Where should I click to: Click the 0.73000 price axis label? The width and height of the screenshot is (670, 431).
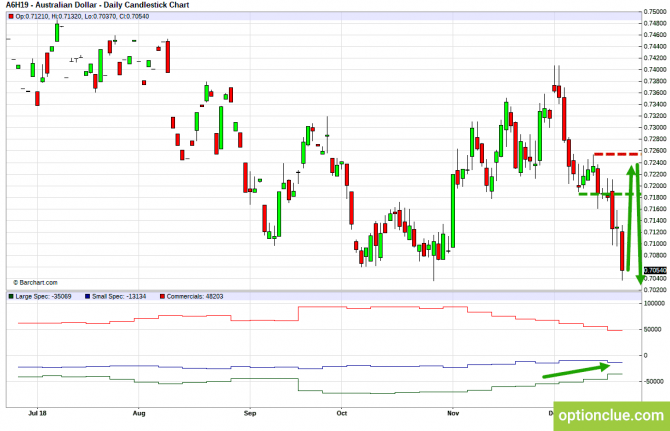tap(655, 128)
